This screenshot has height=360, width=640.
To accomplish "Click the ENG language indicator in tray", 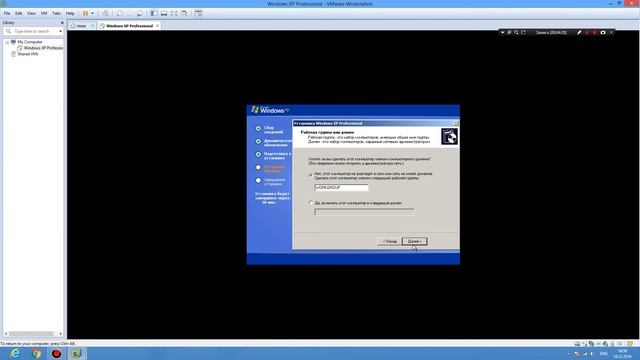I will click(x=604, y=353).
